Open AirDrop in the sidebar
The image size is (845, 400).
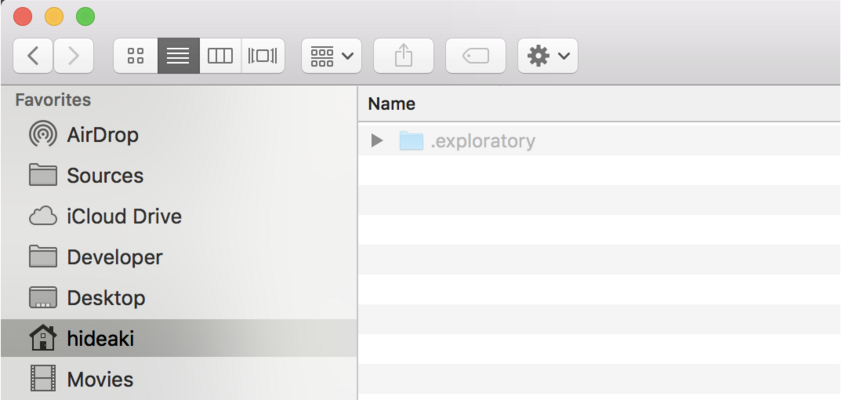[102, 135]
